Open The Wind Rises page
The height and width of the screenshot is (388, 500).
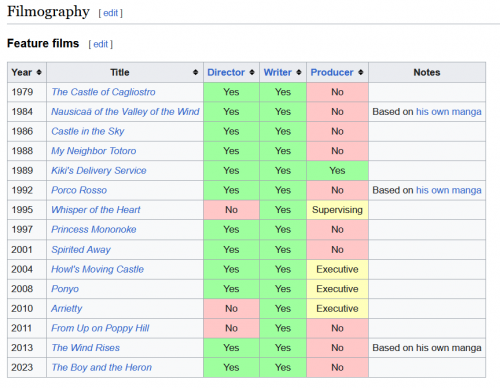(x=86, y=348)
